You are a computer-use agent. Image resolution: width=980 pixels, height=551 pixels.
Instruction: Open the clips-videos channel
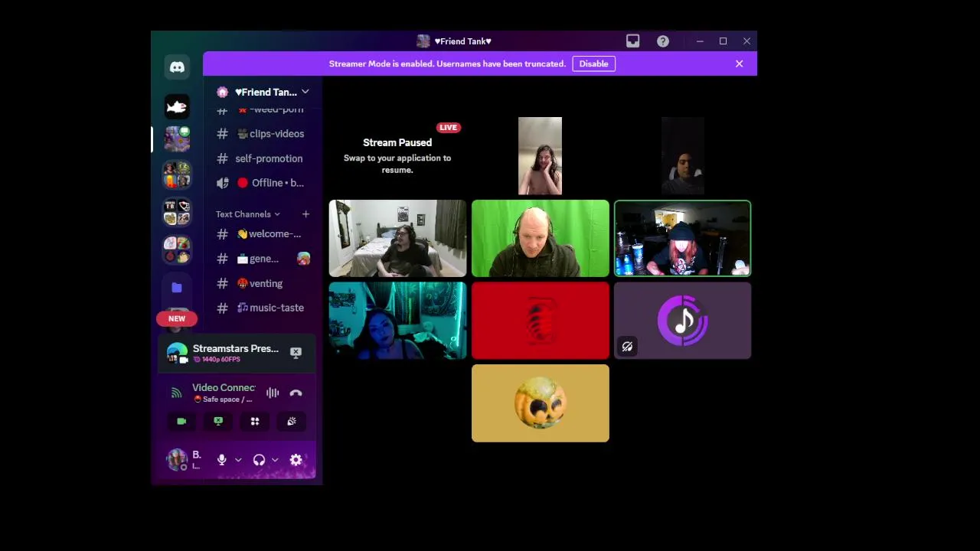coord(263,134)
